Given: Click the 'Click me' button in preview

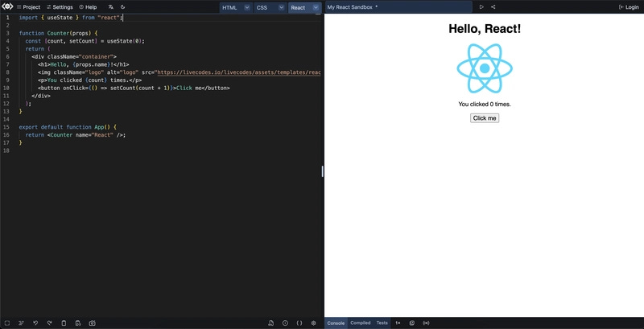Looking at the screenshot, I should pyautogui.click(x=485, y=118).
